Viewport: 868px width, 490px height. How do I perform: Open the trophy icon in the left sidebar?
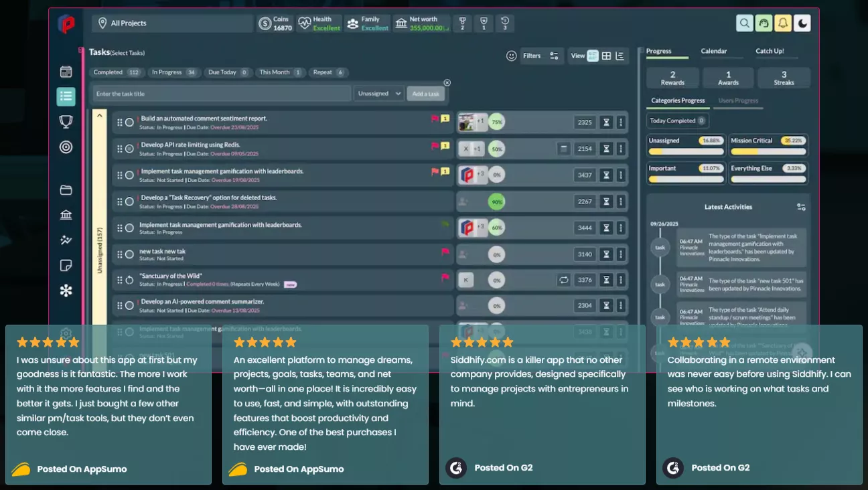coord(66,121)
